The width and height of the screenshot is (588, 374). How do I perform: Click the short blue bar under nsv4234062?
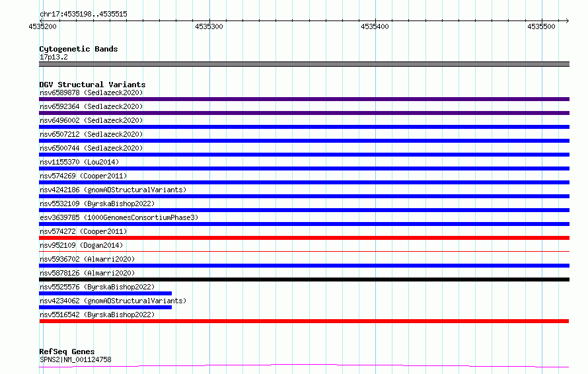105,307
